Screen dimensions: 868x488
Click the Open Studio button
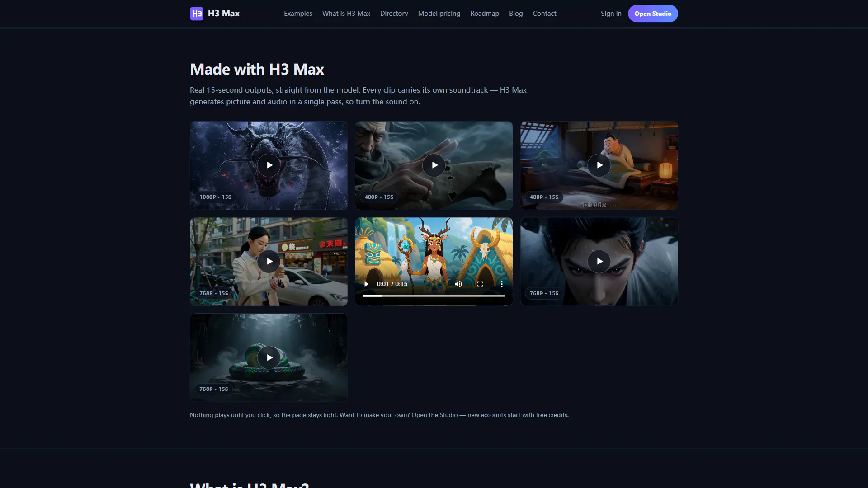click(653, 14)
